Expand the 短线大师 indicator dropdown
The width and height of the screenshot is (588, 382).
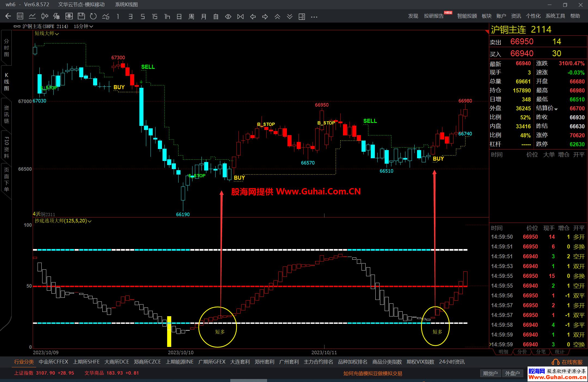(47, 33)
